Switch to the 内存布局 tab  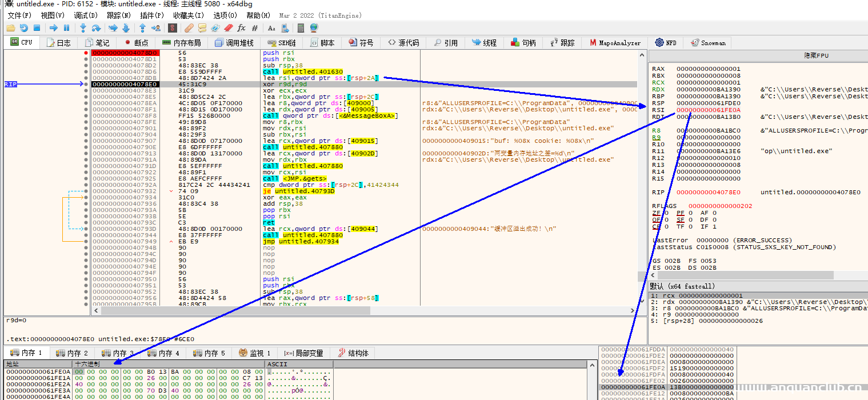pyautogui.click(x=181, y=43)
